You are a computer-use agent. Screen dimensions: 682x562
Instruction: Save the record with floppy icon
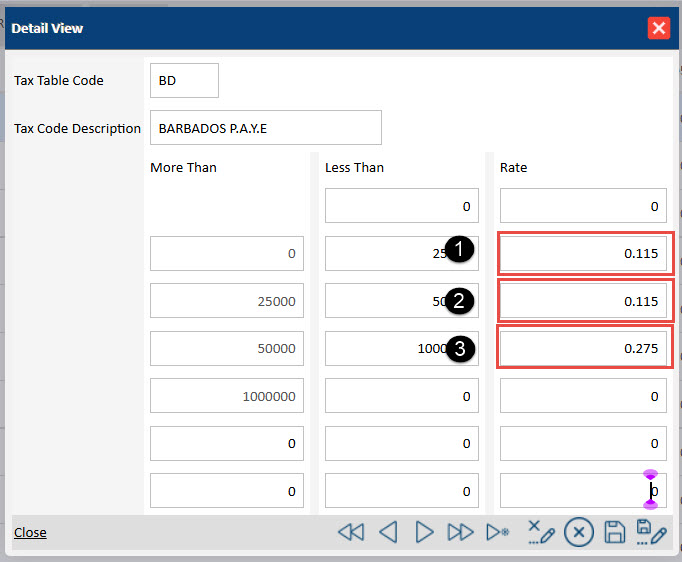pos(616,532)
